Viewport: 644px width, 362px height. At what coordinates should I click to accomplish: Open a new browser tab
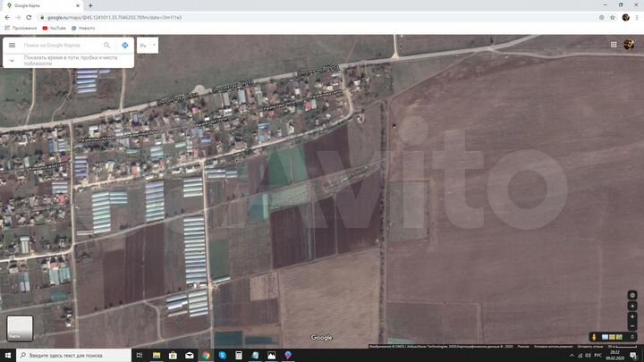point(90,5)
